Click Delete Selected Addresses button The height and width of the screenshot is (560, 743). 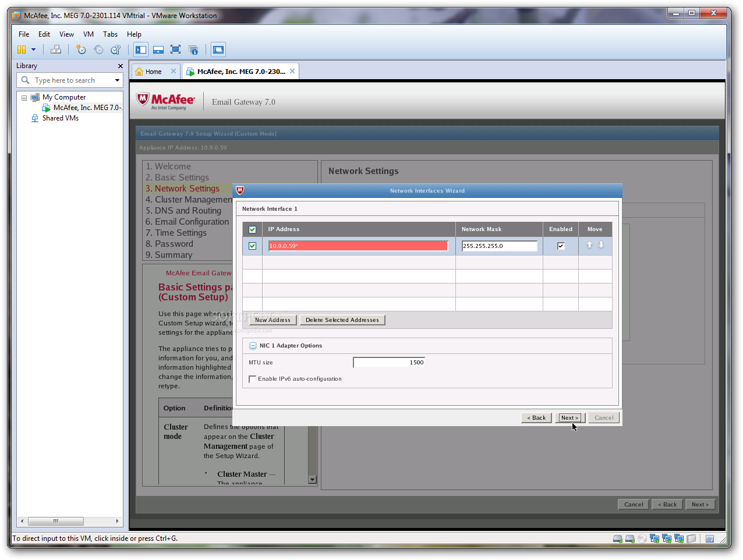342,320
